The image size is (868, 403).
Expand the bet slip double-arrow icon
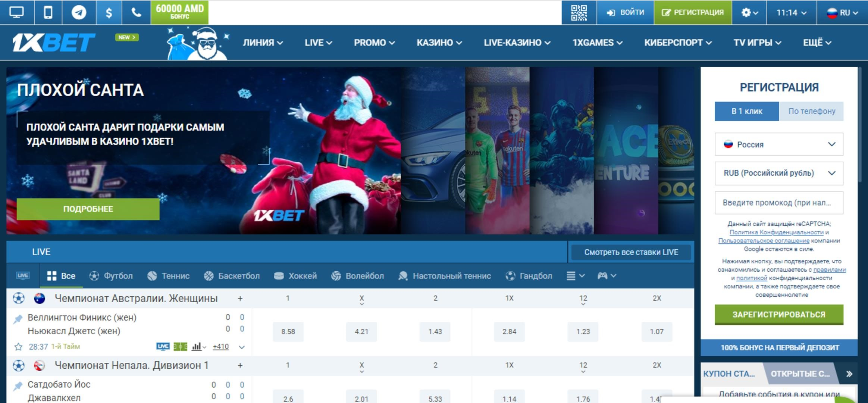click(849, 374)
